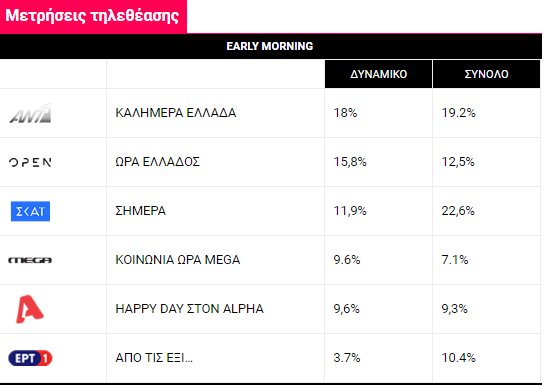Open the ΚΟΙΝΩΝΙΑ ΩΡΑ MEGA title
This screenshot has height=385, width=552.
click(178, 260)
